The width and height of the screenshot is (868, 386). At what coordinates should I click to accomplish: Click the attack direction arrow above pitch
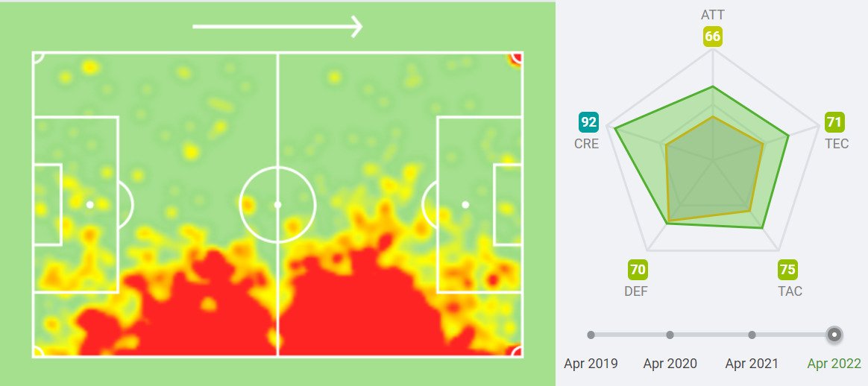[277, 27]
